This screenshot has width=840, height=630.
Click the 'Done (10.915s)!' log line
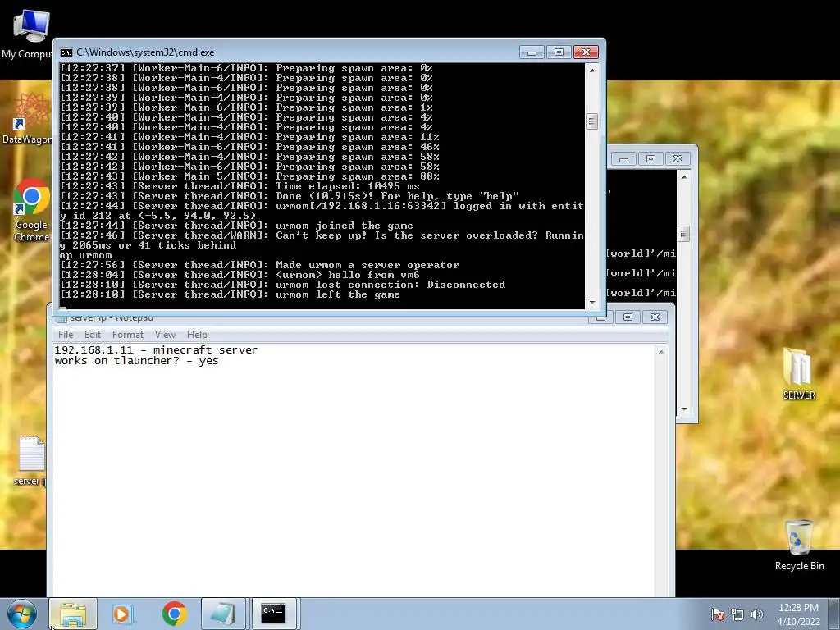coord(290,196)
